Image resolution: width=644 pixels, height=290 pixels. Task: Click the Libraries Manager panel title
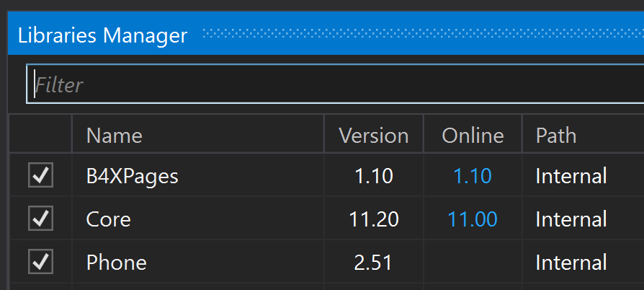tap(102, 34)
